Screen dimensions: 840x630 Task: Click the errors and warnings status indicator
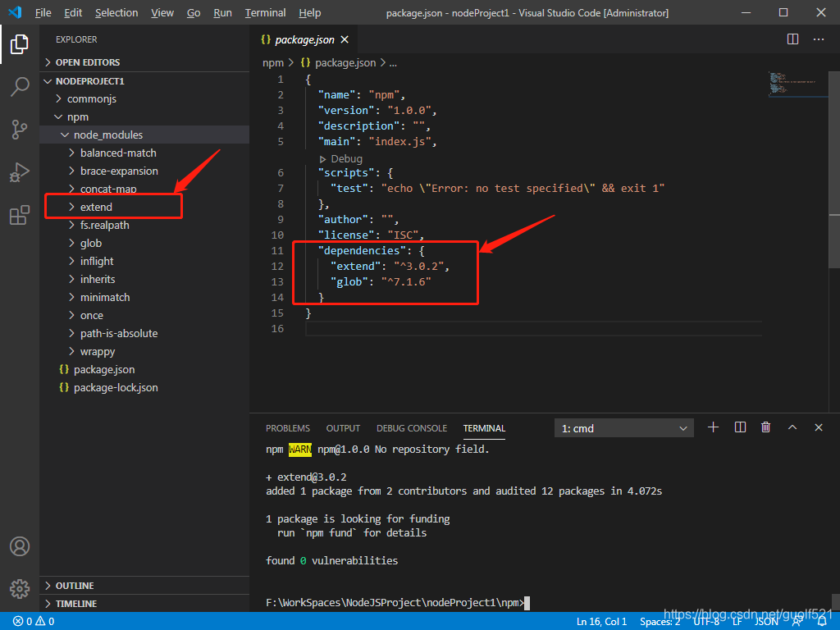33,622
